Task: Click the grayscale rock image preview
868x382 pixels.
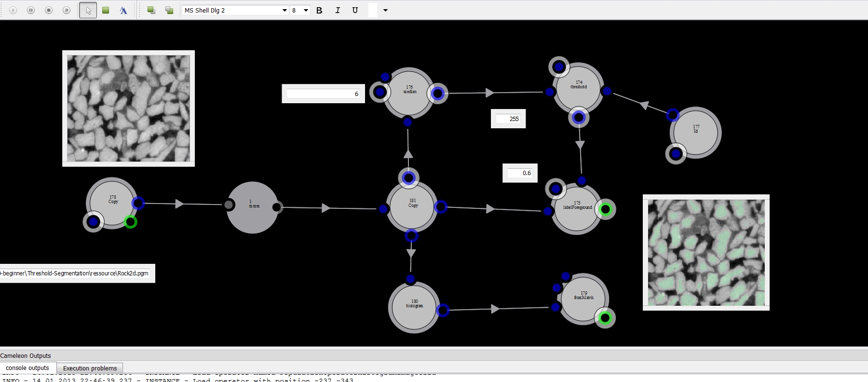Action: tap(128, 108)
